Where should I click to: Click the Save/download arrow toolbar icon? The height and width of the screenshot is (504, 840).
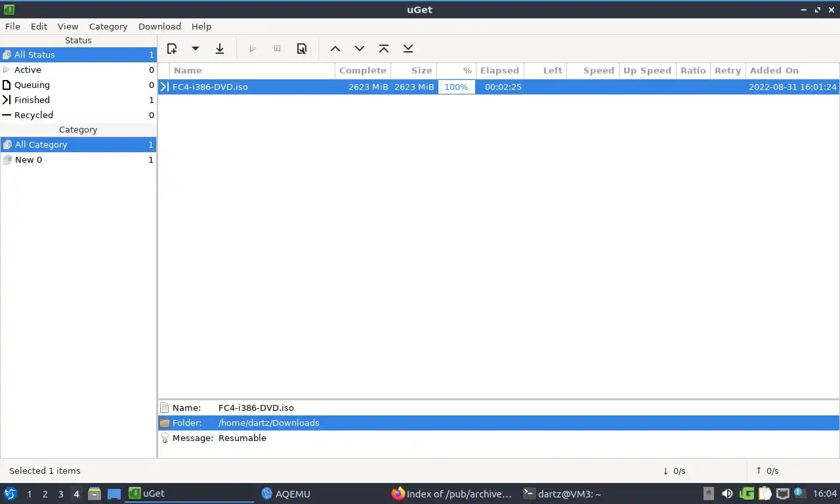pyautogui.click(x=220, y=49)
